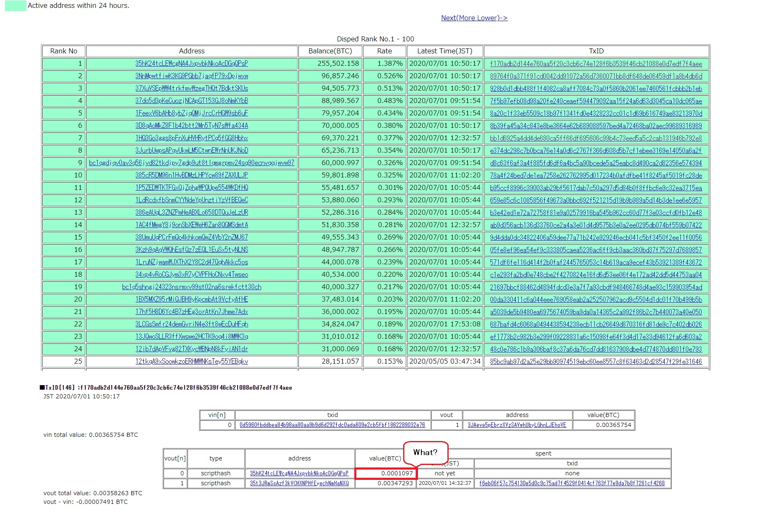Screen dimensions: 769x532
Task: Select the 255,502.158 balance cell
Action: [330, 63]
